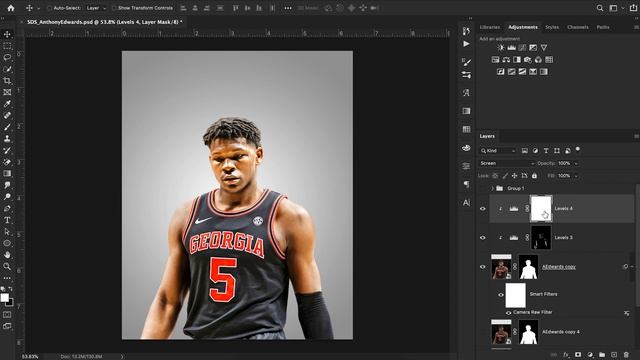
Task: Click the background color swatch
Action: pos(11,303)
